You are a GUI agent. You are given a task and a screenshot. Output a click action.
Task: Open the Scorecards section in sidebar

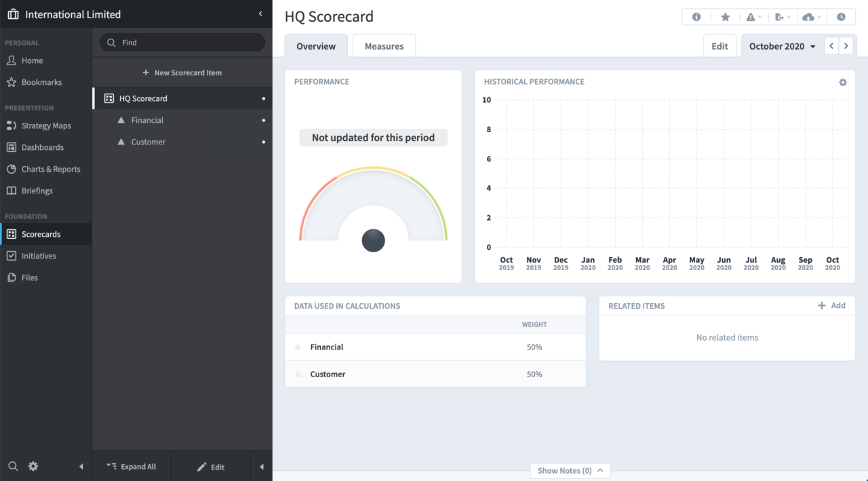[x=42, y=234]
